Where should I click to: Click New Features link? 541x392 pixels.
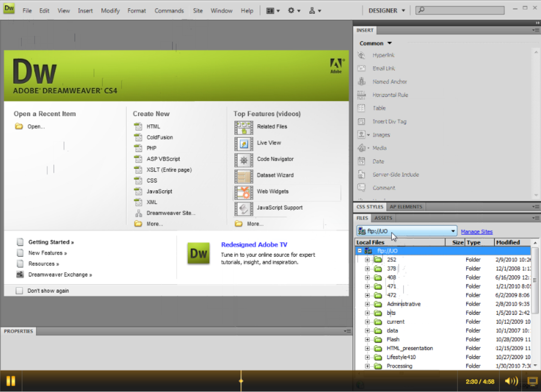(48, 253)
